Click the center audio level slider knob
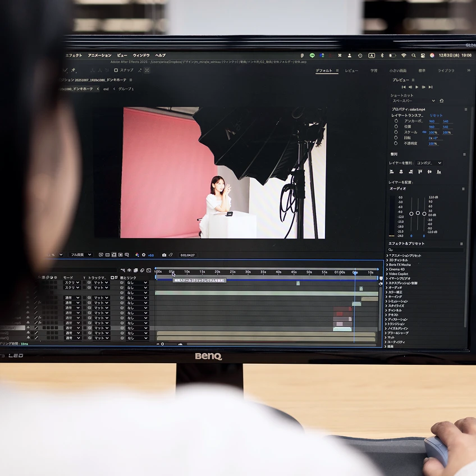Image resolution: width=476 pixels, height=476 pixels. coord(418,213)
